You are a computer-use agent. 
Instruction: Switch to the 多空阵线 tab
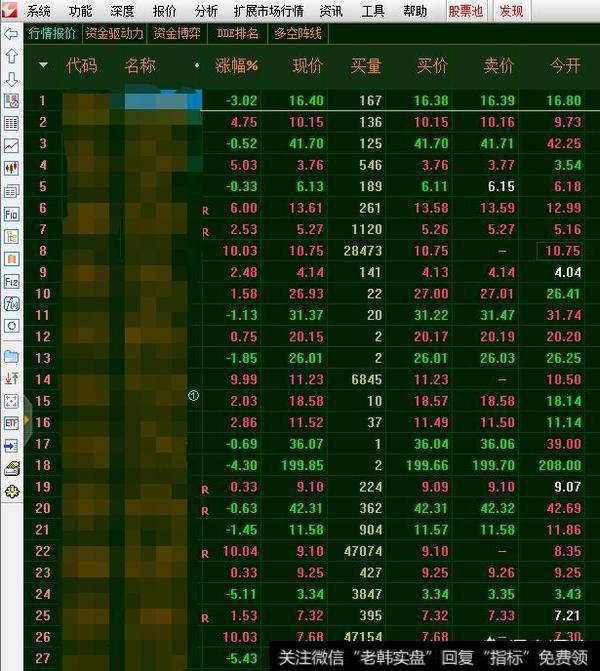tap(298, 33)
